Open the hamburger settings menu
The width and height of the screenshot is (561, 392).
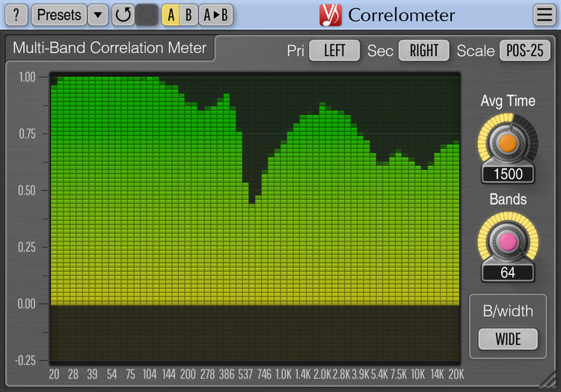pyautogui.click(x=545, y=15)
